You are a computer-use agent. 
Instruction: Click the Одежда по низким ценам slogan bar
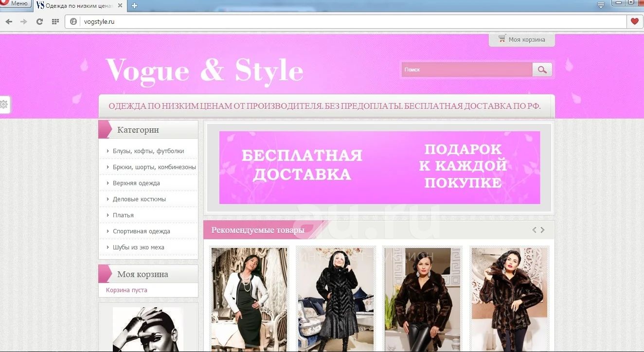tap(326, 106)
